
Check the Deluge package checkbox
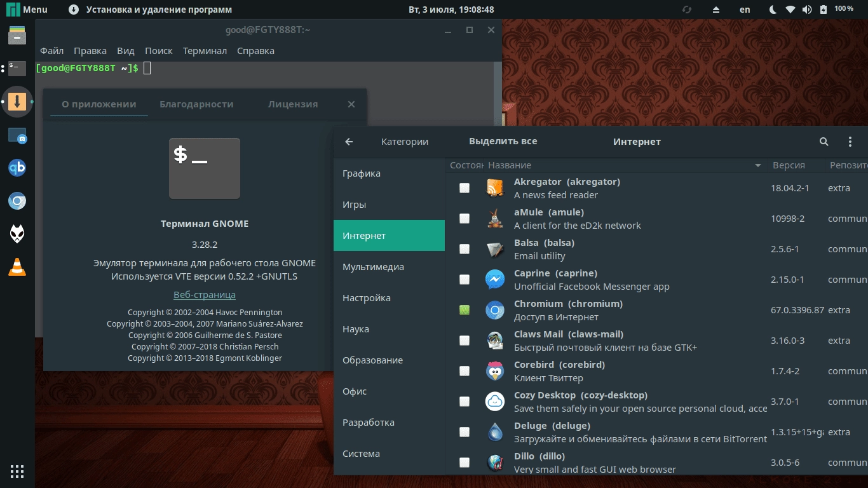(465, 432)
